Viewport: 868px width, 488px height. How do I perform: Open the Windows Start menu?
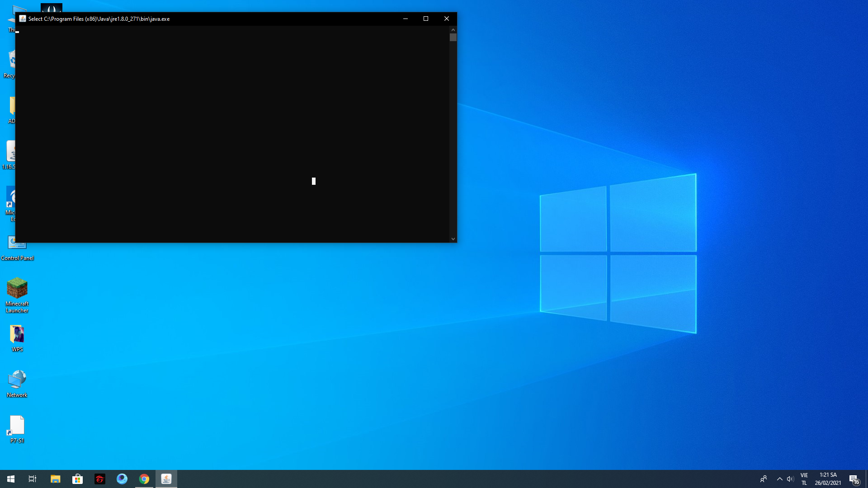(11, 479)
